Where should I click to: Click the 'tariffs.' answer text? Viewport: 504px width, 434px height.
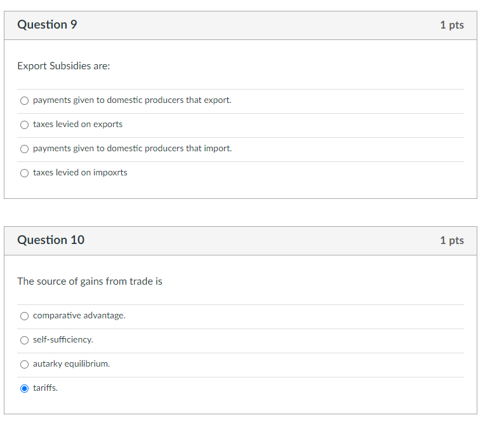tap(45, 388)
